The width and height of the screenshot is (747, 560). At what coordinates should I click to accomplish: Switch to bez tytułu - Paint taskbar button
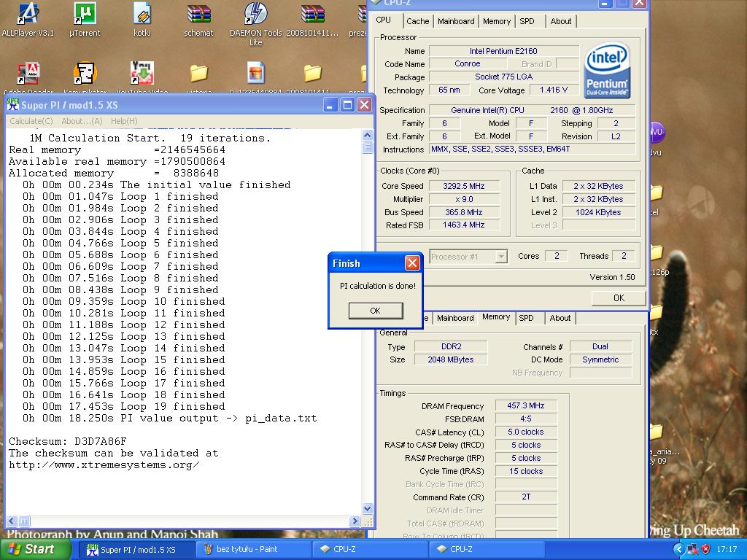click(253, 550)
